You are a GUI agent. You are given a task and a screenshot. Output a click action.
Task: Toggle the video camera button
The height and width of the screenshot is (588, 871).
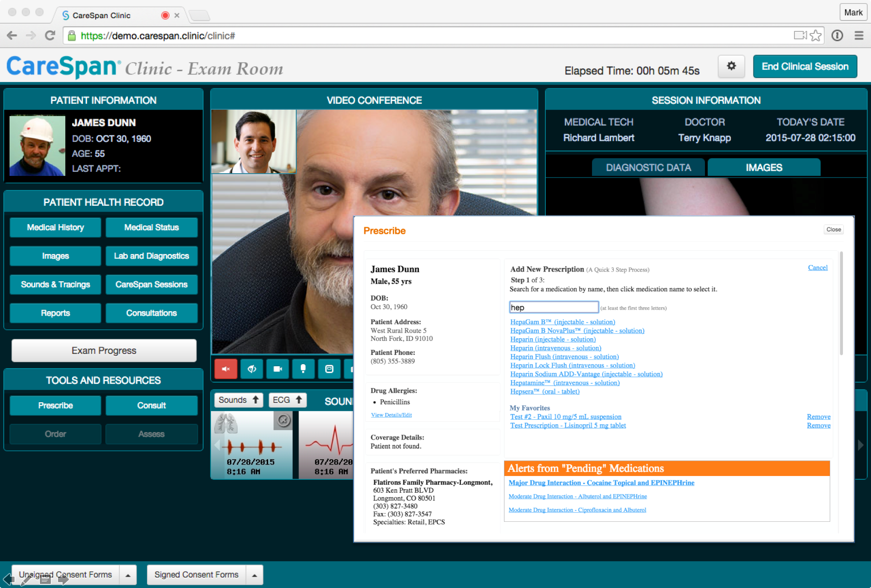tap(277, 369)
